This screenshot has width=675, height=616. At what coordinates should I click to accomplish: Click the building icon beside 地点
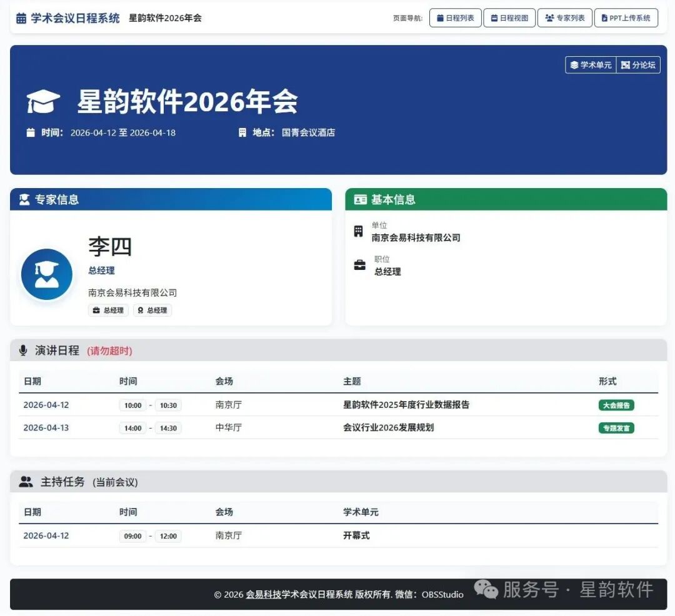[242, 132]
